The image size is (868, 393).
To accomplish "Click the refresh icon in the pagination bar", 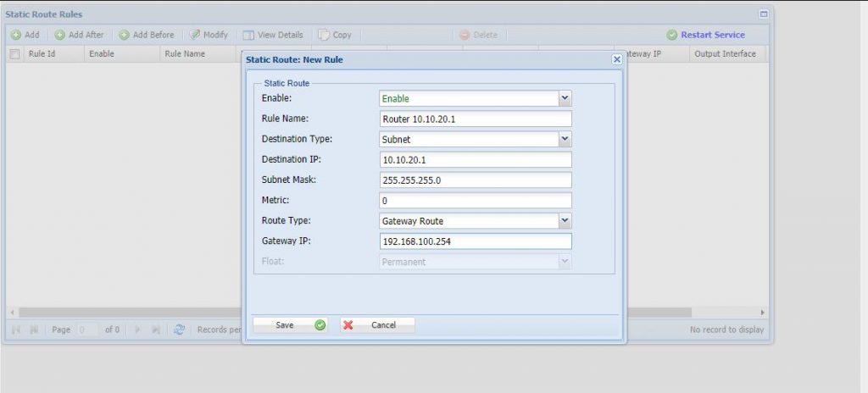I will (179, 329).
